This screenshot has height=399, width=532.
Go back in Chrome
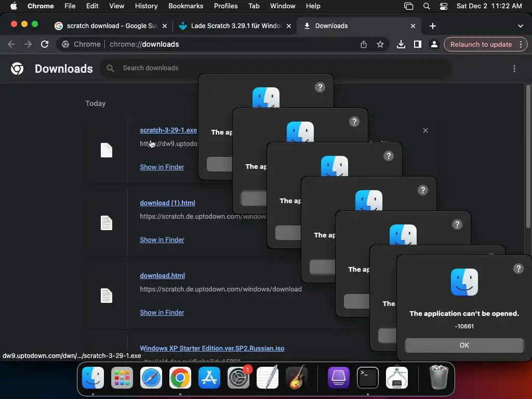11,44
